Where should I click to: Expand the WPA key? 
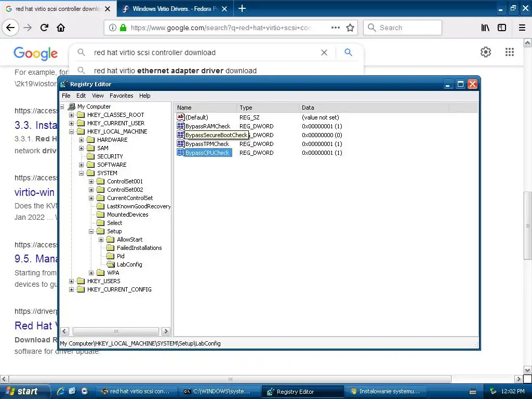[x=91, y=273]
